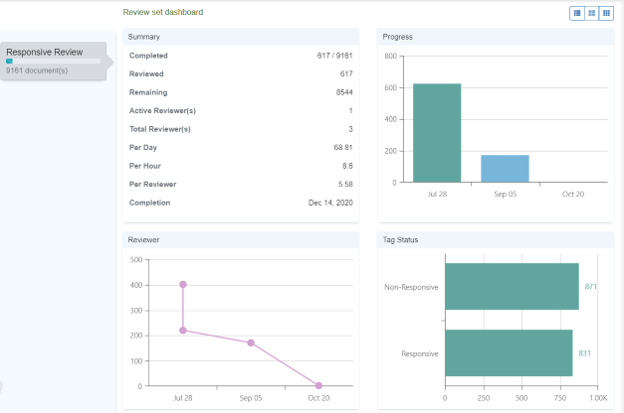
Task: Click the Responsive tag status bar
Action: pos(508,353)
